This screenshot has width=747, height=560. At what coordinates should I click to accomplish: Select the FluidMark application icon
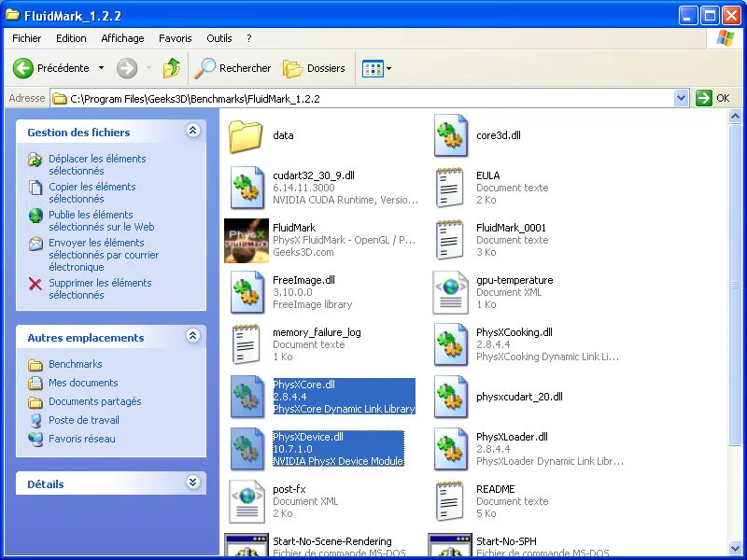[x=247, y=240]
